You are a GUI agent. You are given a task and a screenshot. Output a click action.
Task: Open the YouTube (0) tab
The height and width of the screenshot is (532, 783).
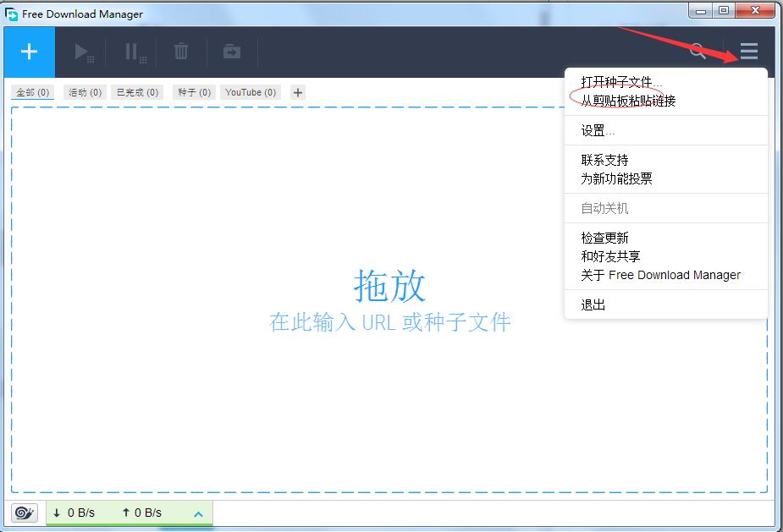click(250, 92)
